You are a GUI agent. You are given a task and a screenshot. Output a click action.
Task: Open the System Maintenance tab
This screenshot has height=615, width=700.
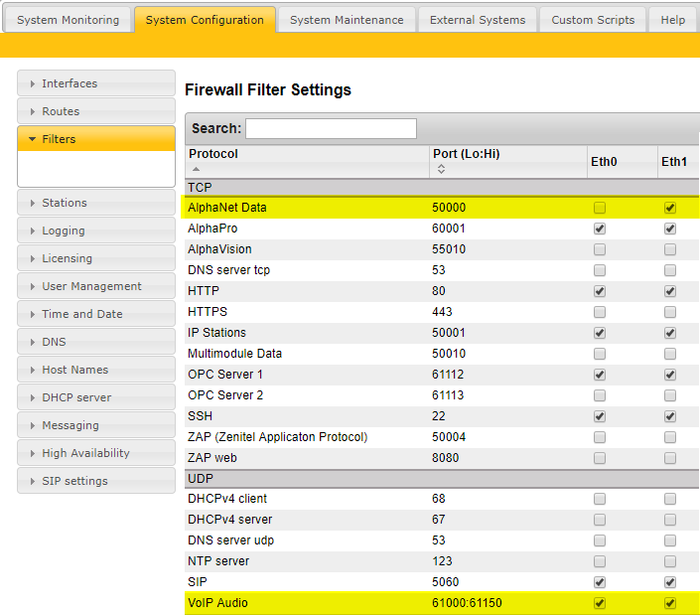tap(347, 20)
